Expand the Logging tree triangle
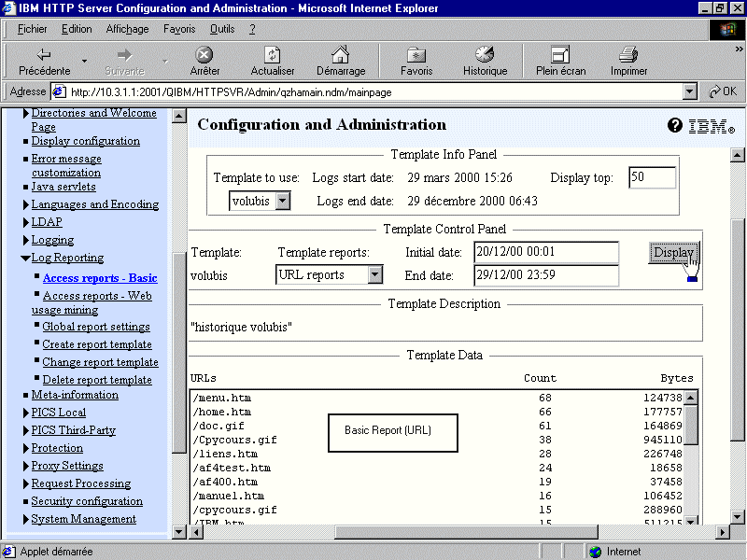 coord(26,241)
